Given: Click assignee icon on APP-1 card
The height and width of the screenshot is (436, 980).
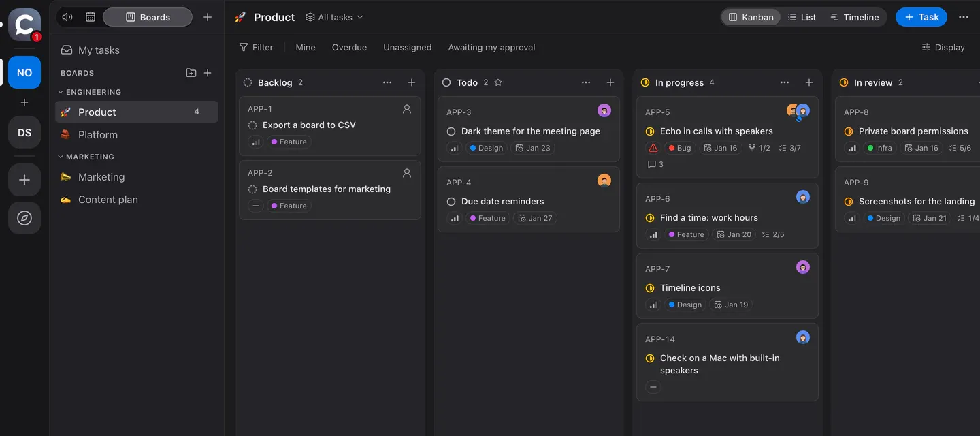Looking at the screenshot, I should (407, 109).
